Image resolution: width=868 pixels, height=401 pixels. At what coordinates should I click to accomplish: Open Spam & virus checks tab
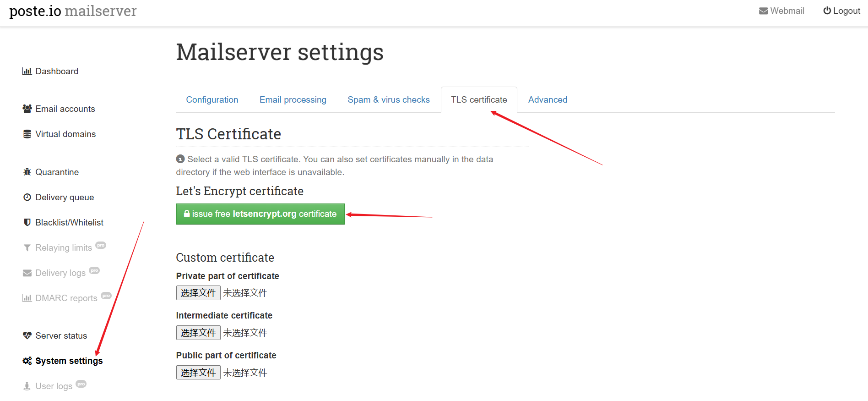388,99
